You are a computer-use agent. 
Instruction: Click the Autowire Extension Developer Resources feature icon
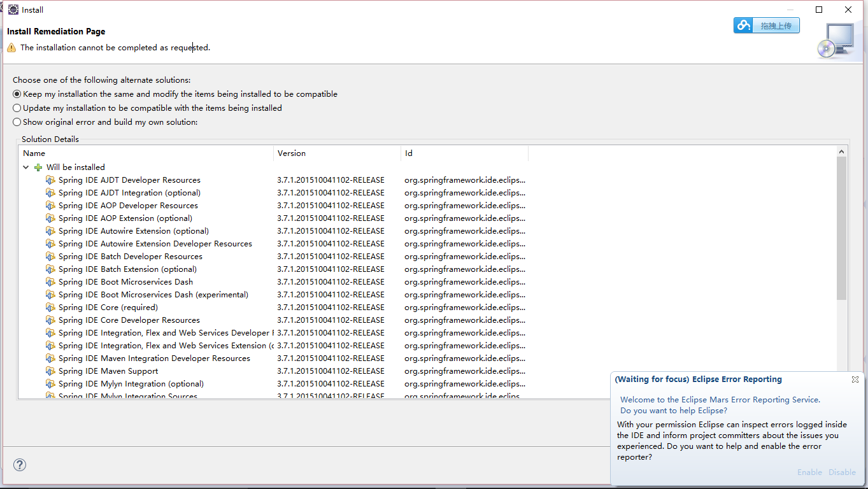tap(51, 244)
